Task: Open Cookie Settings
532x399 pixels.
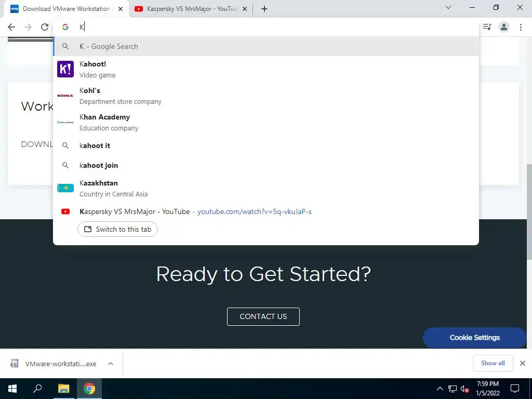Action: (x=475, y=338)
